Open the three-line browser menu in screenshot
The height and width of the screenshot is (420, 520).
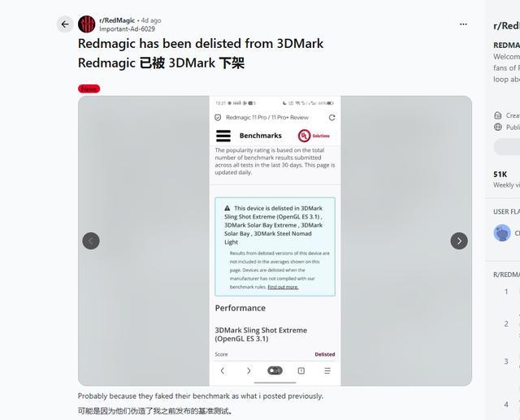327,370
